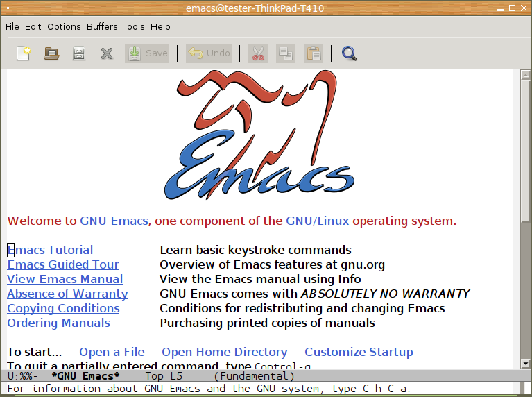Image resolution: width=532 pixels, height=397 pixels.
Task: Follow the GNU Emacs link
Action: 114,221
